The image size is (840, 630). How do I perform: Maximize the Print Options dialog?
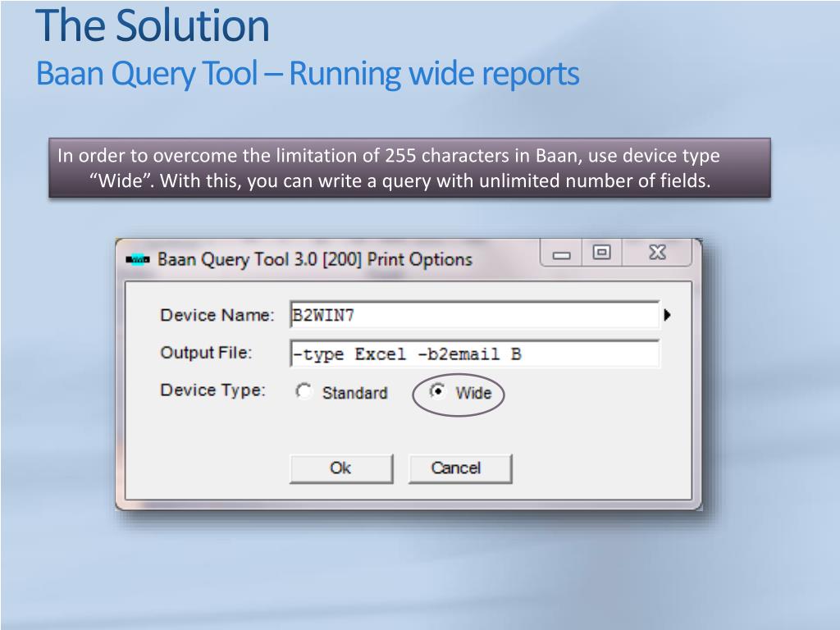point(601,253)
